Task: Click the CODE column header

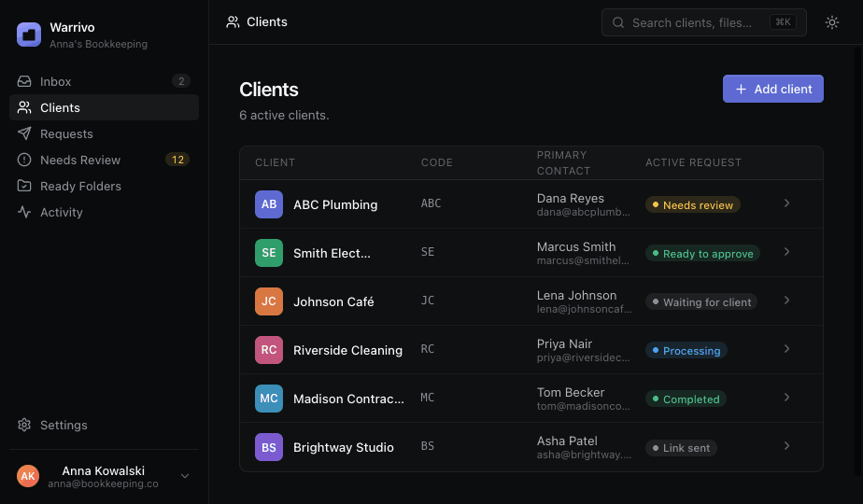Action: 437,162
